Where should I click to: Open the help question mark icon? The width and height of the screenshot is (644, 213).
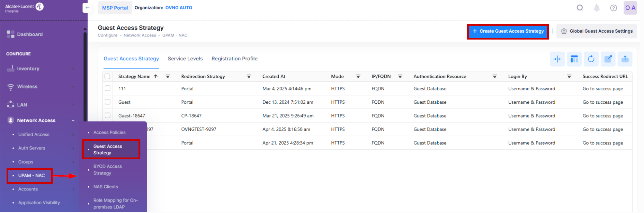tap(613, 8)
